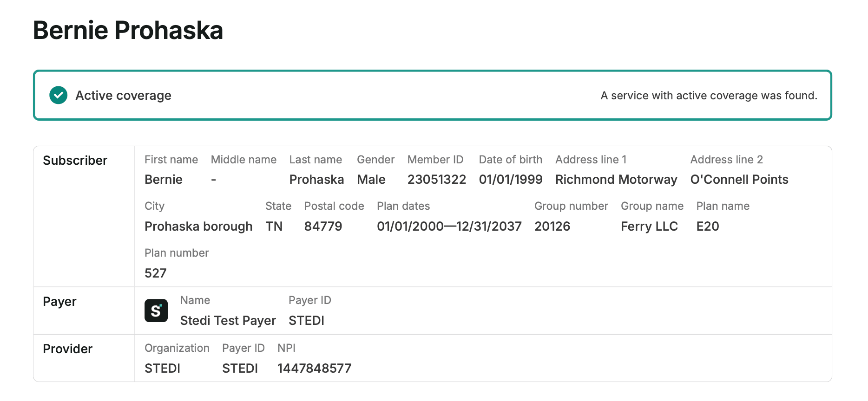Click the Subscriber section header
Screen dimensions: 868x401
click(75, 161)
